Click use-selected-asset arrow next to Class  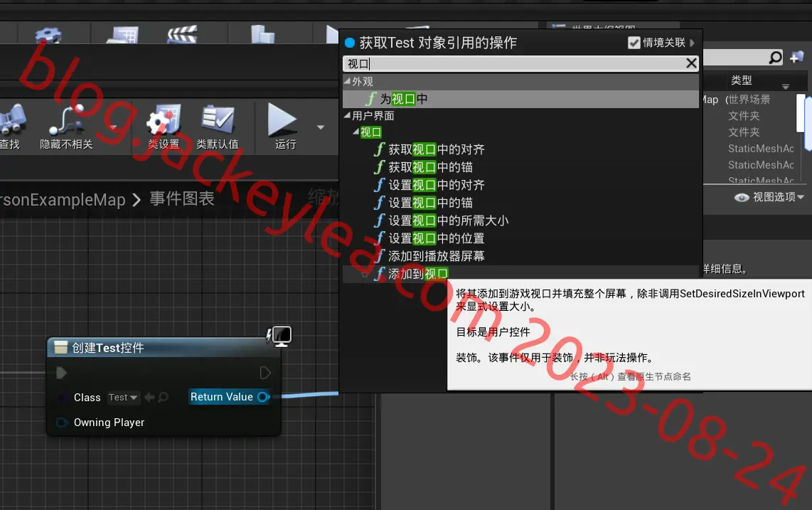pyautogui.click(x=149, y=397)
